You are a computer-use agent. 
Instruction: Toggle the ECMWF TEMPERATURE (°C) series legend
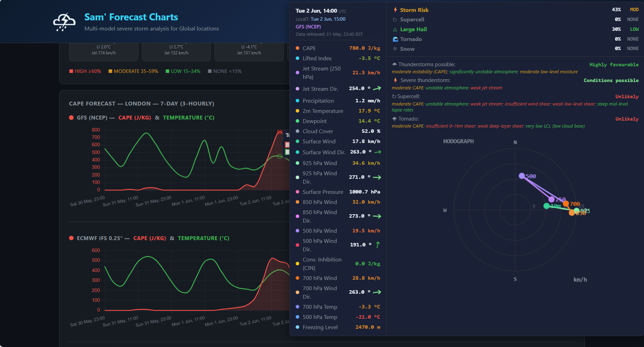[204, 238]
